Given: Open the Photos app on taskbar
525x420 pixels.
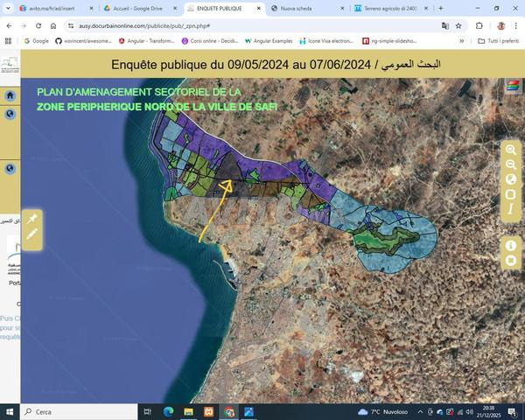Looking at the screenshot, I should click(249, 412).
